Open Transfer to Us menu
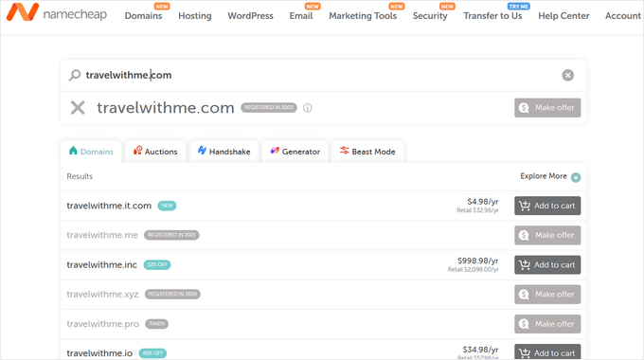644x360 pixels. tap(492, 15)
